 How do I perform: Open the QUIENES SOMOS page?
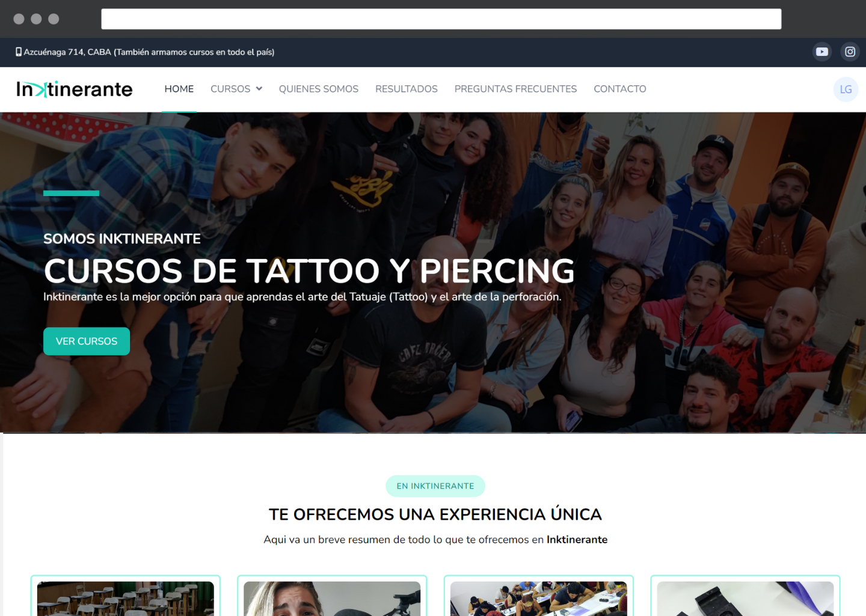point(318,89)
